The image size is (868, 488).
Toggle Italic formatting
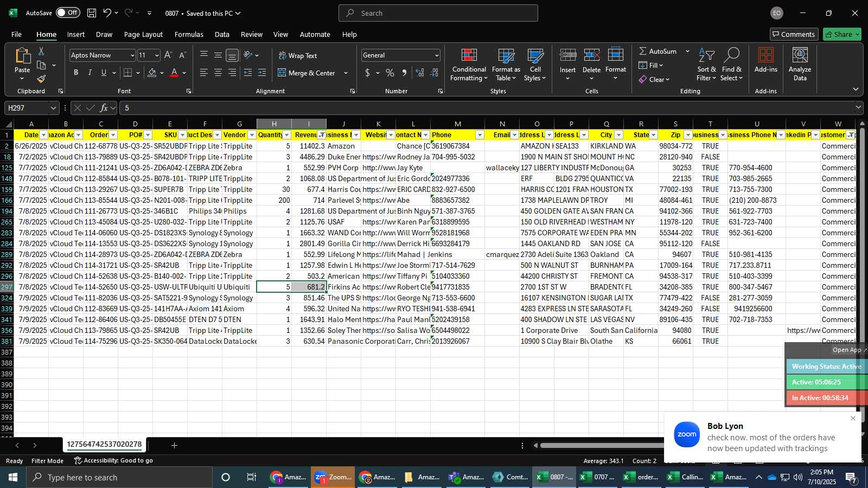click(x=90, y=73)
